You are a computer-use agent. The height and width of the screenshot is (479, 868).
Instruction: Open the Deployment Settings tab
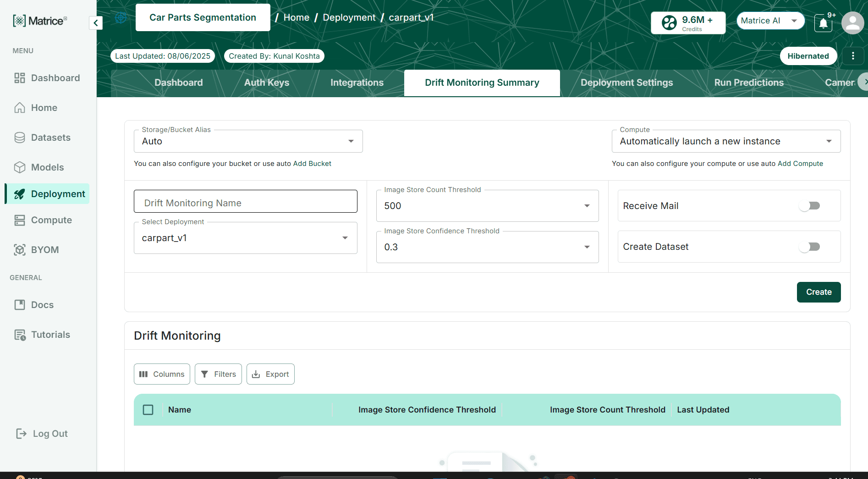pos(626,83)
